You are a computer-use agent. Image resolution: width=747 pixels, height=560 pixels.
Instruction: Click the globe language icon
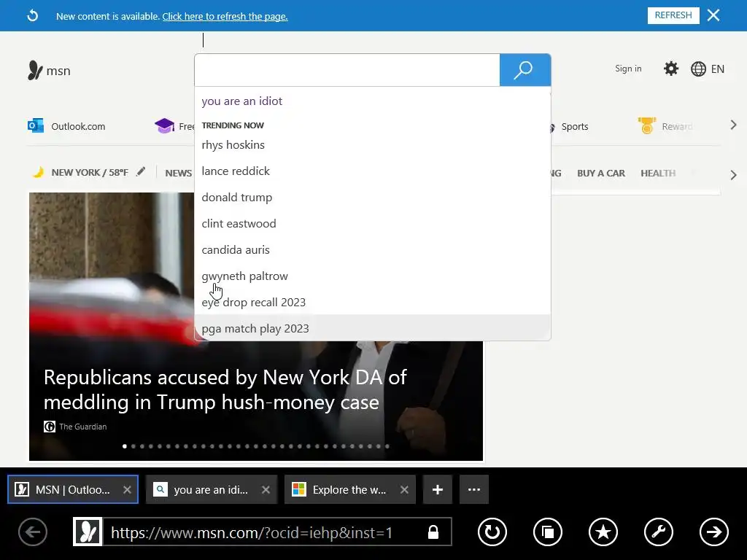(x=698, y=69)
